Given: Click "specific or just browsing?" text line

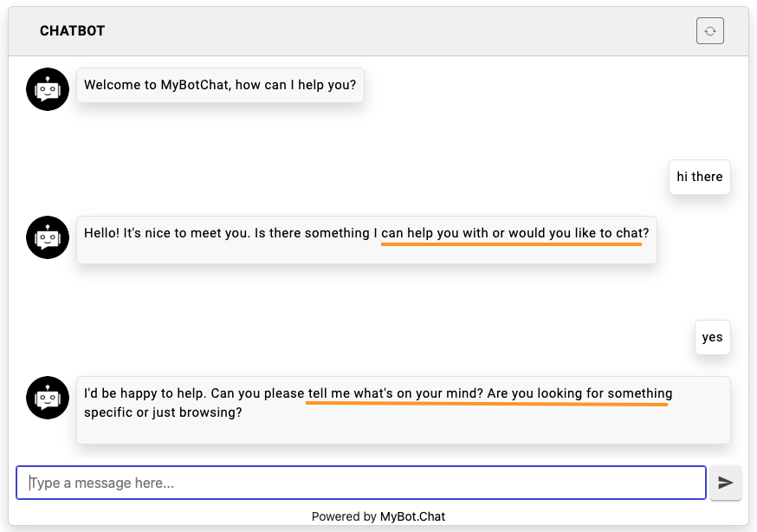Looking at the screenshot, I should (163, 412).
